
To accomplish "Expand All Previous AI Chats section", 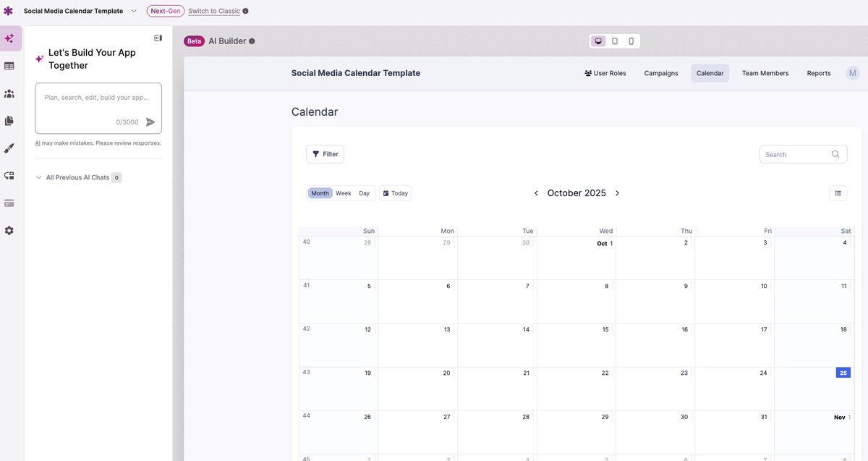I will [x=39, y=177].
